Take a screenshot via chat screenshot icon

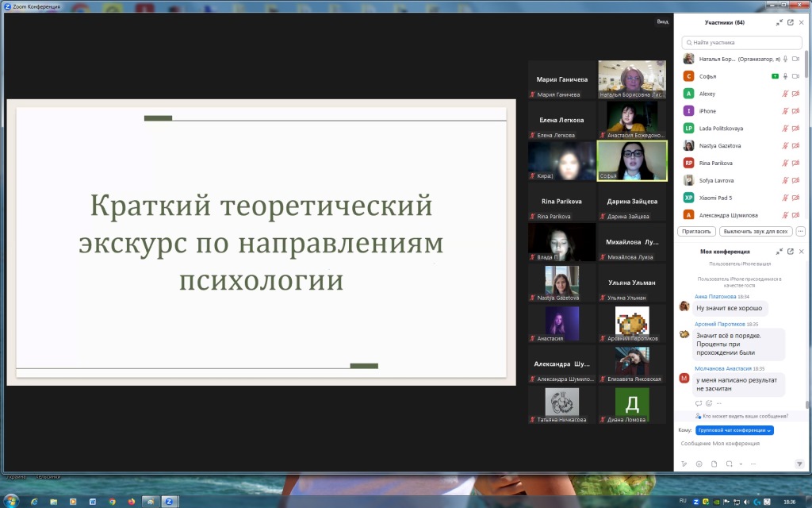click(x=730, y=464)
